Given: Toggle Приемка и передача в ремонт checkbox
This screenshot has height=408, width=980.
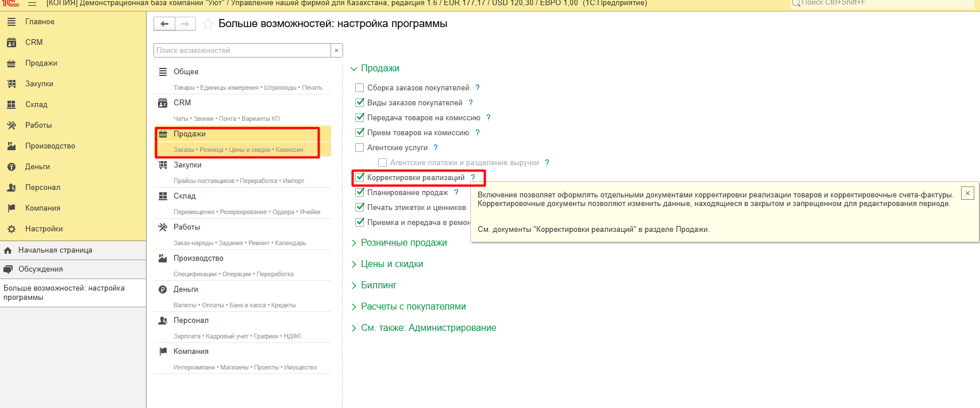Looking at the screenshot, I should (x=360, y=223).
